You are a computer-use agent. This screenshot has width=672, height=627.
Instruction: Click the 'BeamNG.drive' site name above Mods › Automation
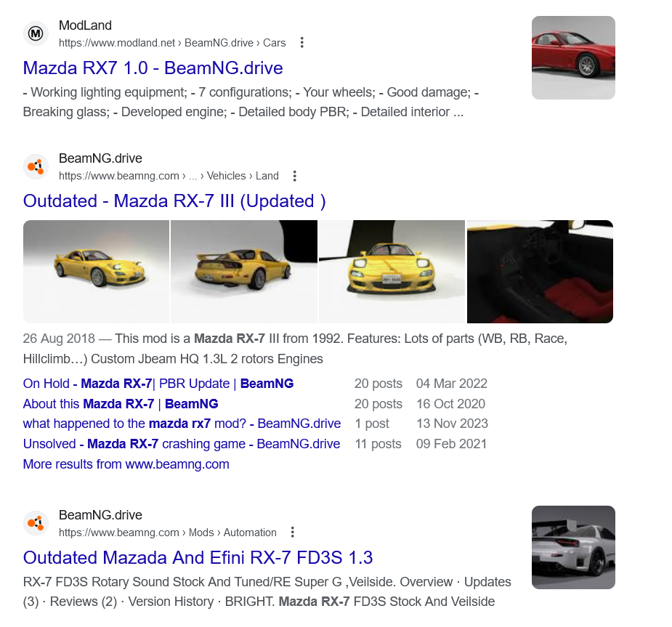[100, 514]
